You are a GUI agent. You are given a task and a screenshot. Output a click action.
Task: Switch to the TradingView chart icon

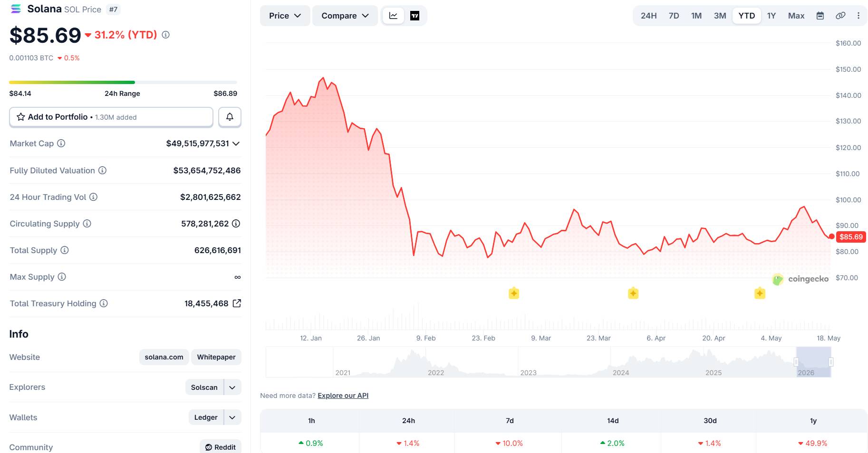pyautogui.click(x=415, y=16)
